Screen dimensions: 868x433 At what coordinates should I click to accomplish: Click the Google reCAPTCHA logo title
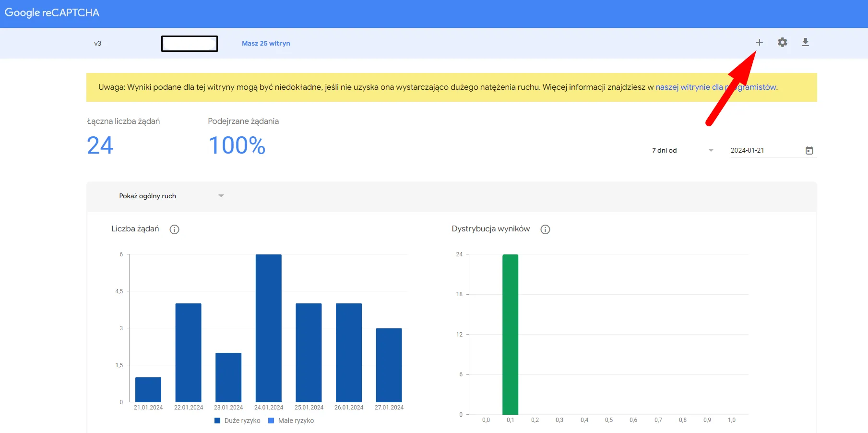click(52, 13)
